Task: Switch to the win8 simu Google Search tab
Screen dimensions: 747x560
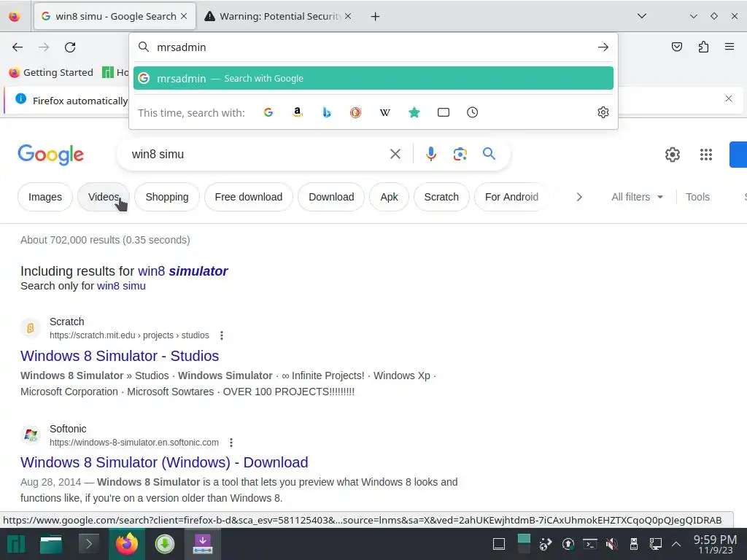Action: pos(115,16)
